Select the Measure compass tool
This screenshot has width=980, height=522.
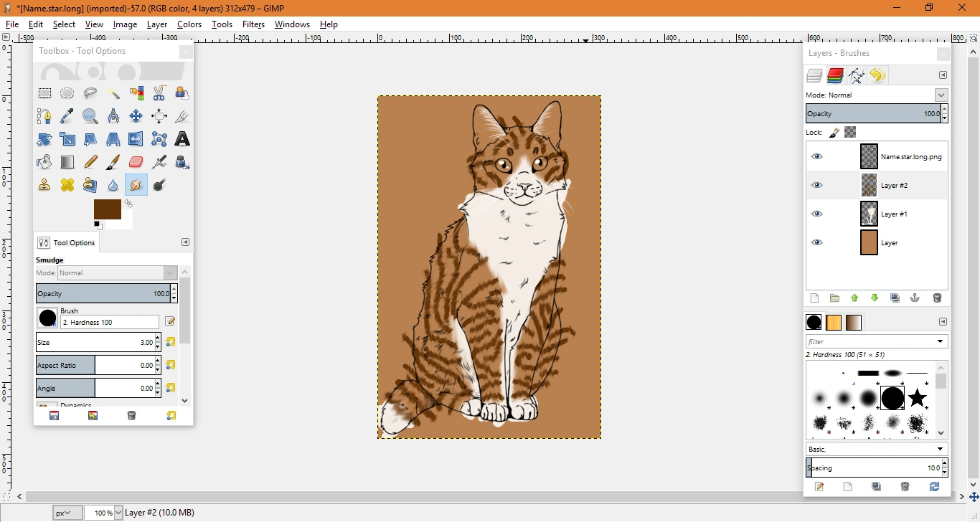pos(113,116)
